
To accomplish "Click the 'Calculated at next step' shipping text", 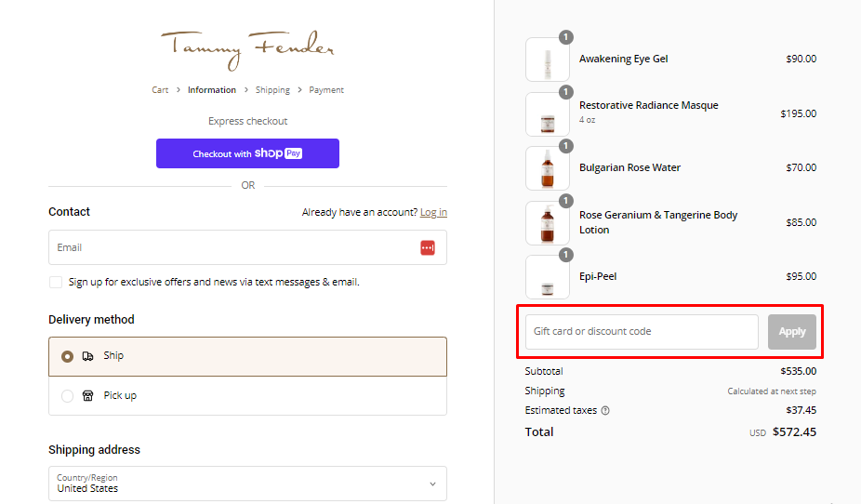I will pyautogui.click(x=772, y=391).
